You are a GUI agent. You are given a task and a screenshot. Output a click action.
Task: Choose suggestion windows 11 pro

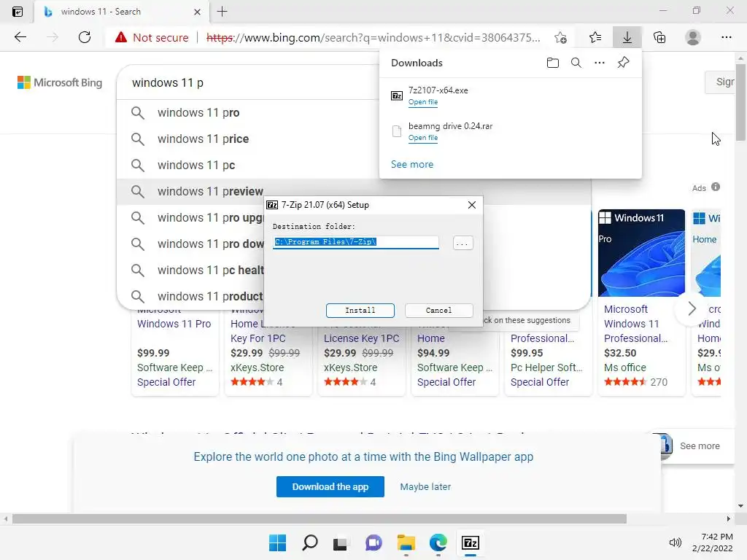point(198,113)
